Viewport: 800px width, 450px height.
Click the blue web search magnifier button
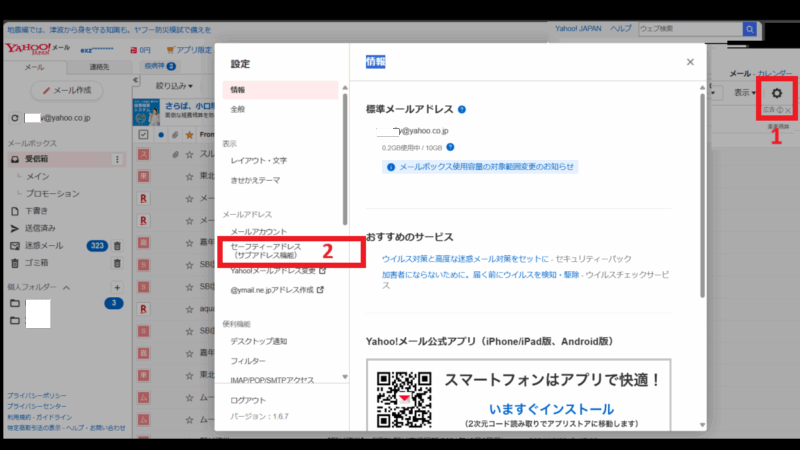point(749,29)
